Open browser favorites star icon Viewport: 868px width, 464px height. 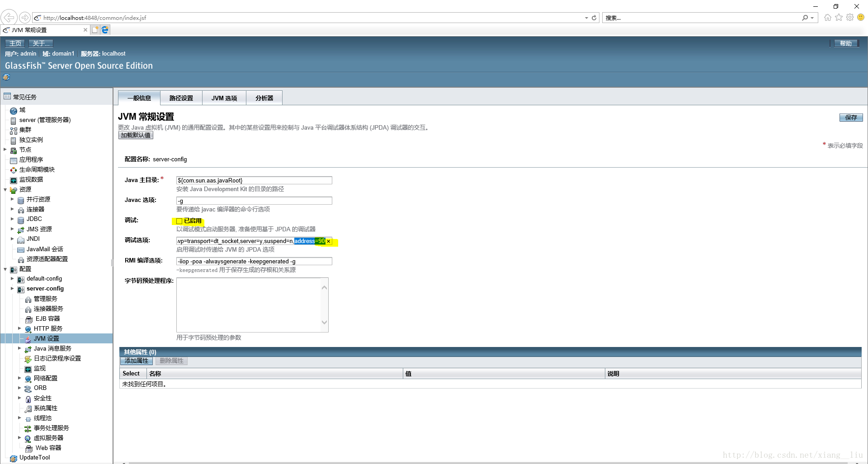click(x=839, y=18)
